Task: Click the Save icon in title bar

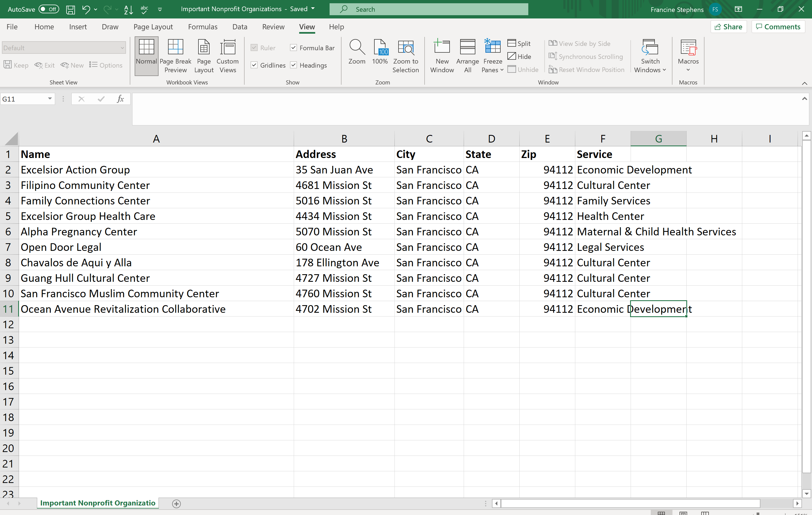Action: [x=70, y=10]
